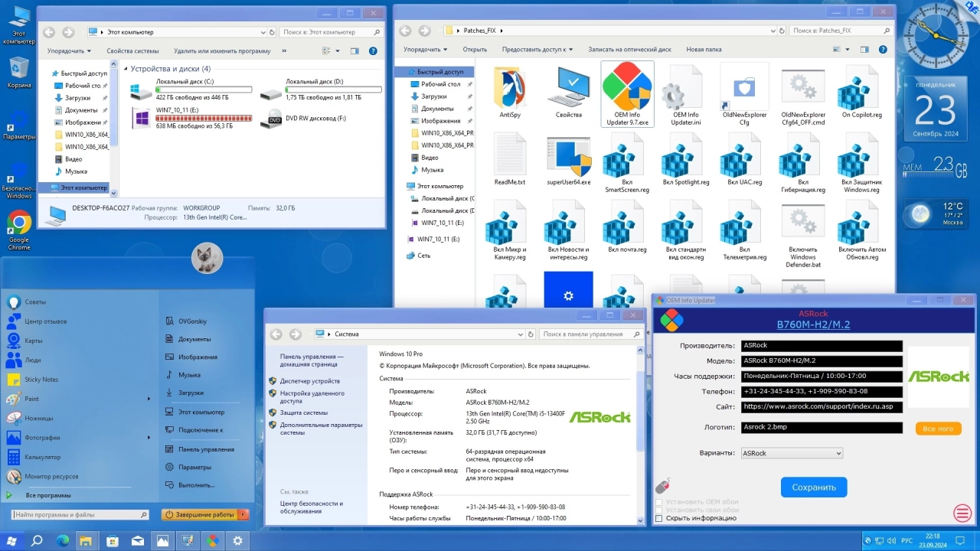Click Microsoft Edge on the taskbar

[63, 540]
